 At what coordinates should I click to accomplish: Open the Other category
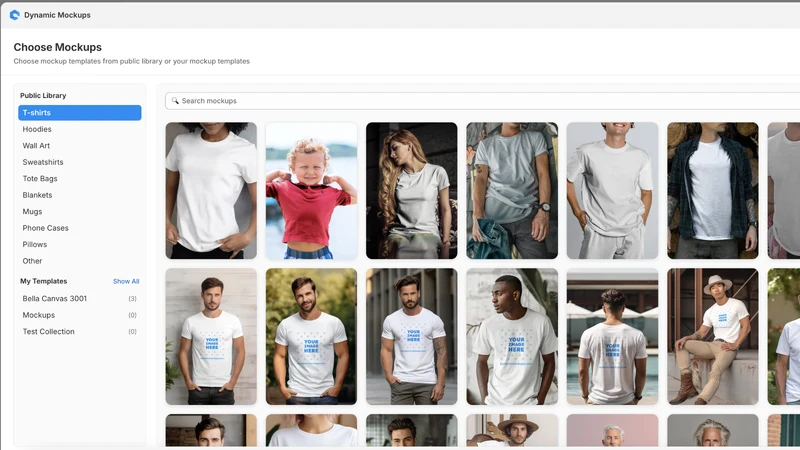(x=80, y=261)
